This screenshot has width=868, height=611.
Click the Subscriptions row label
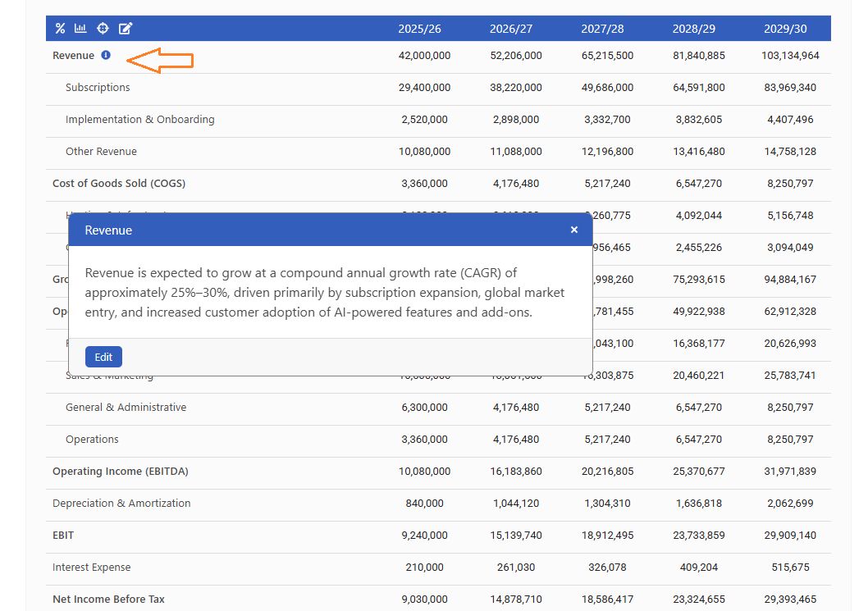click(98, 88)
